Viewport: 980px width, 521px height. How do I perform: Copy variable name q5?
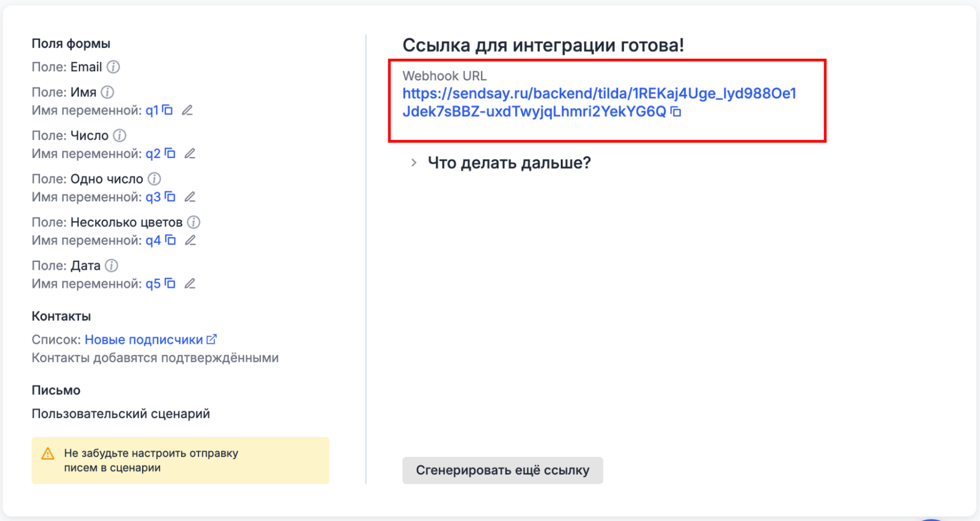click(170, 283)
